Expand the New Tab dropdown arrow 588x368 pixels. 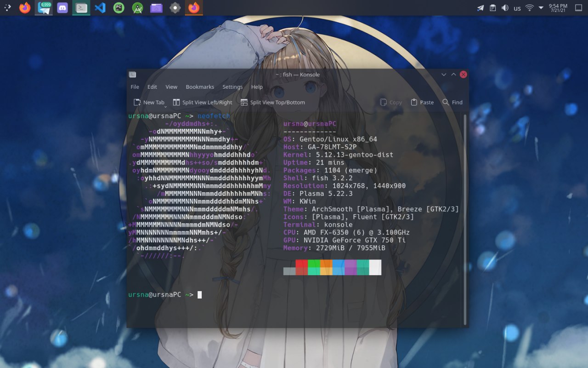[165, 107]
